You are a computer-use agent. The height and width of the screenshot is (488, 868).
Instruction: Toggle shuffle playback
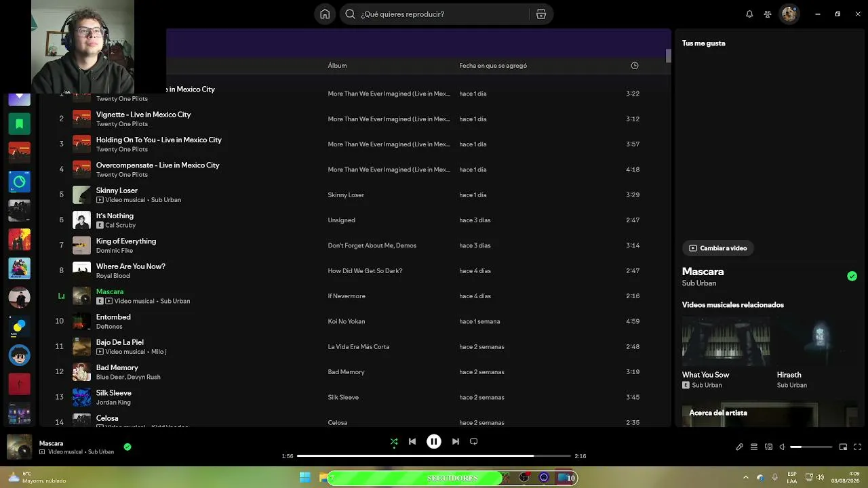pos(394,441)
